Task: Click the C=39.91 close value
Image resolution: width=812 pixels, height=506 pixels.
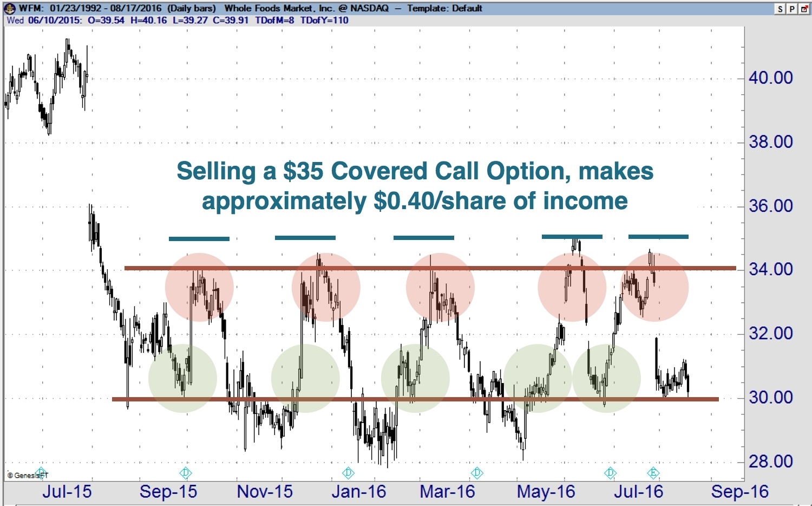Action: 231,20
